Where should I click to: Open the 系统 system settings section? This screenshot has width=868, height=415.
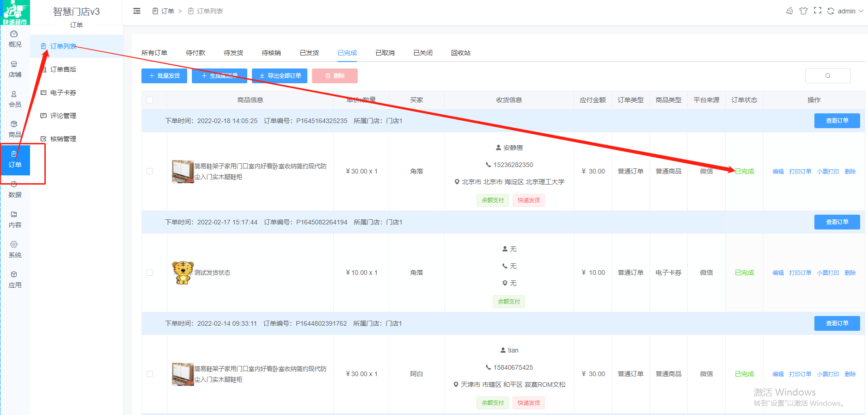point(15,250)
